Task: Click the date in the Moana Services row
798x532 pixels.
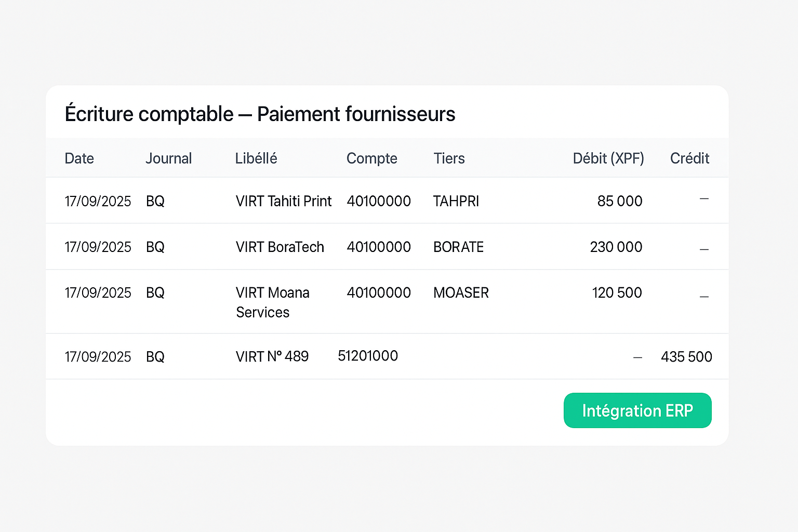Action: coord(98,292)
